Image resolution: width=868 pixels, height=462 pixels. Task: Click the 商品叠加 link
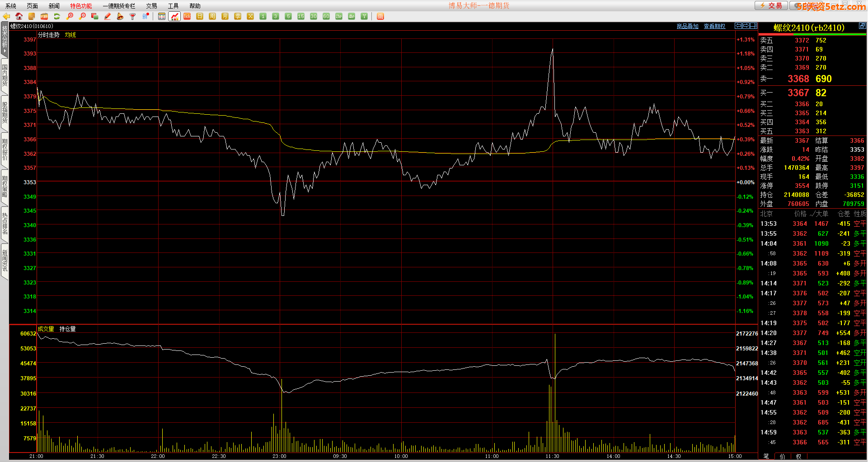687,26
